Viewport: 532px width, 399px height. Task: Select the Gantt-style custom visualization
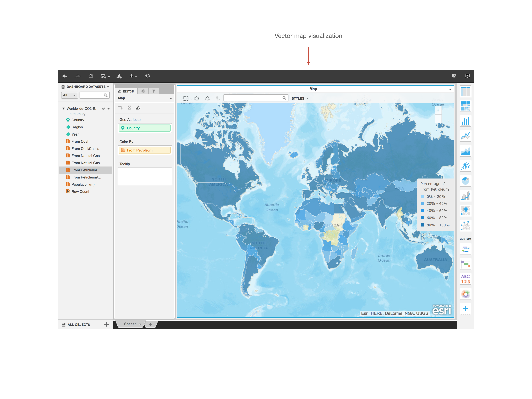coord(465,264)
